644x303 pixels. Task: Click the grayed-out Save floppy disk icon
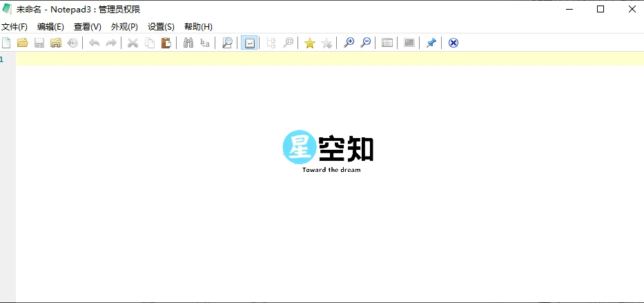click(39, 43)
